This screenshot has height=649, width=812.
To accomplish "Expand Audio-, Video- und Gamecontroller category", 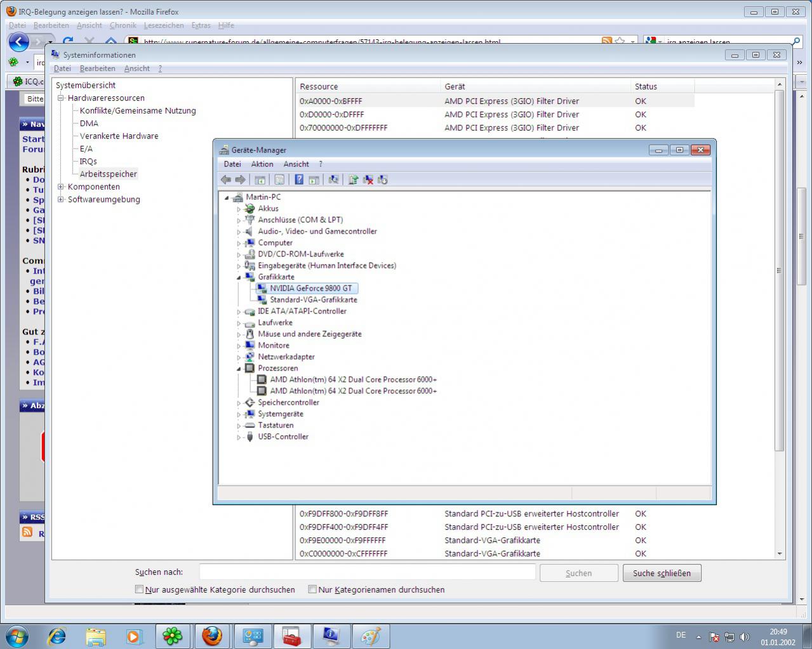I will coord(239,232).
